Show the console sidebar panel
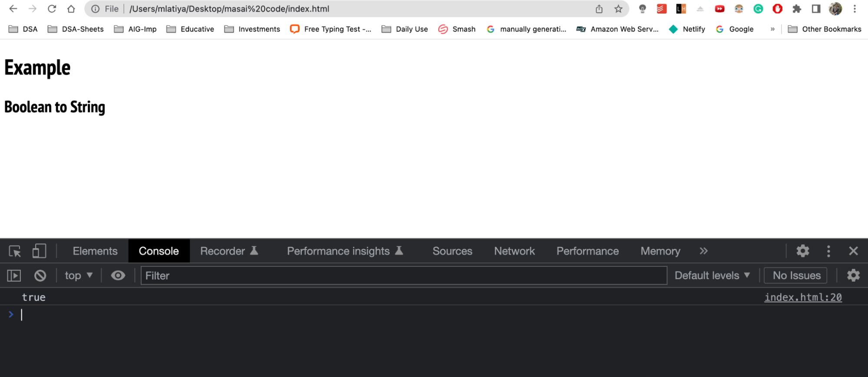 pyautogui.click(x=14, y=275)
